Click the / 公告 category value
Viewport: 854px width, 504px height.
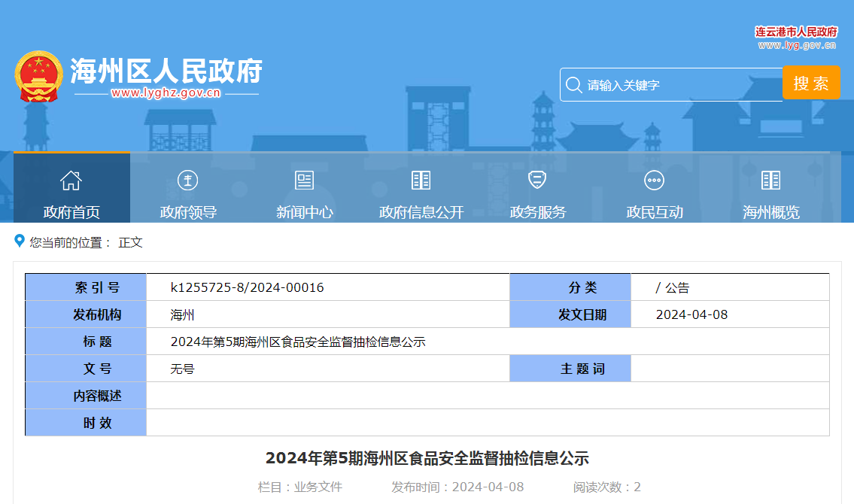(x=673, y=287)
